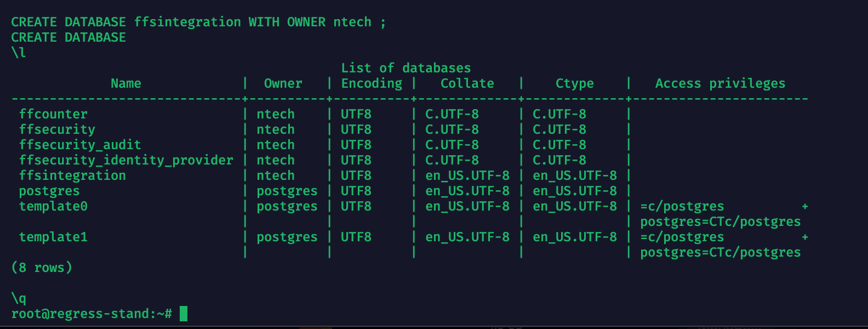Click the \q quit command line
The width and height of the screenshot is (868, 329).
tap(19, 298)
